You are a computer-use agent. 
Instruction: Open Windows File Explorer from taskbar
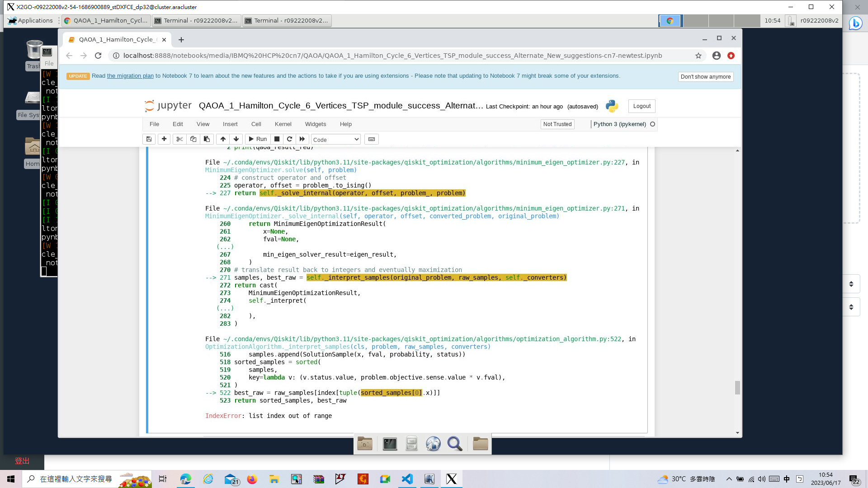pos(274,479)
